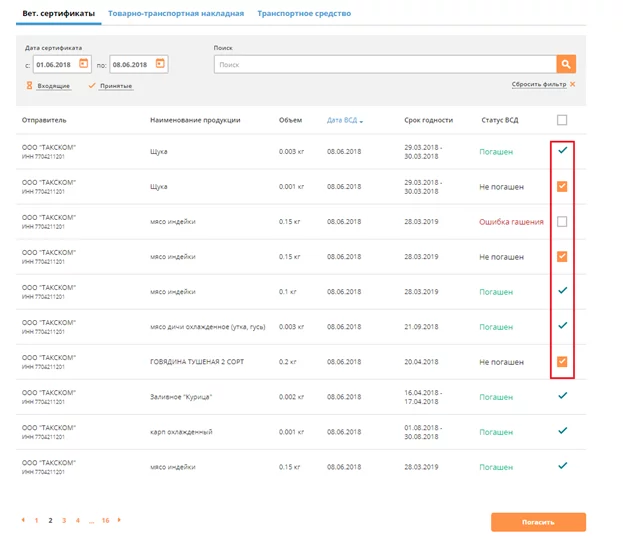Click the Сбросить фильтр link
Viewport: 623px width, 540px height.
click(x=538, y=85)
